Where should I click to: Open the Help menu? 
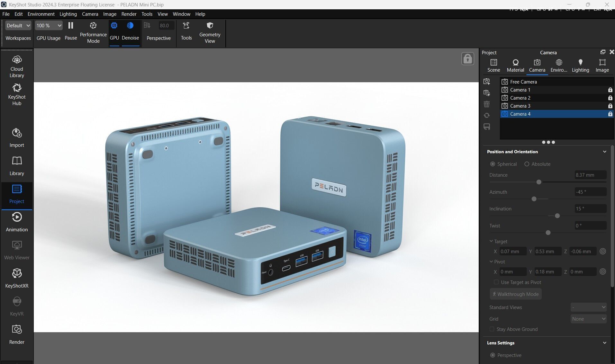click(200, 14)
